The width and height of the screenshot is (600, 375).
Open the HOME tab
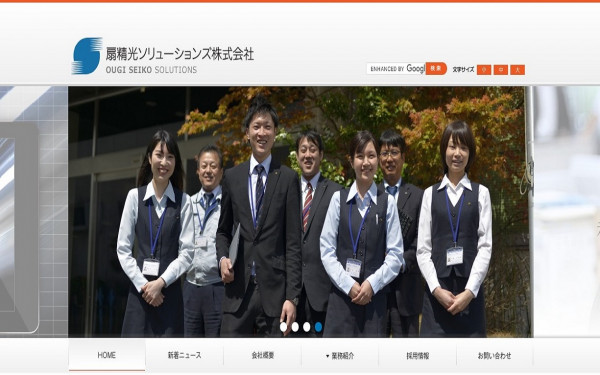point(107,355)
